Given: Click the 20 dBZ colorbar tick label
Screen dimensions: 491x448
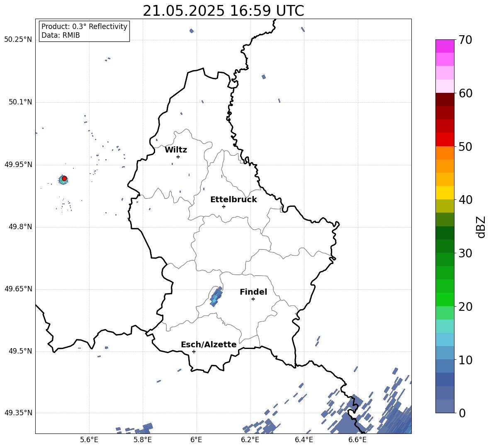Looking at the screenshot, I should 465,307.
